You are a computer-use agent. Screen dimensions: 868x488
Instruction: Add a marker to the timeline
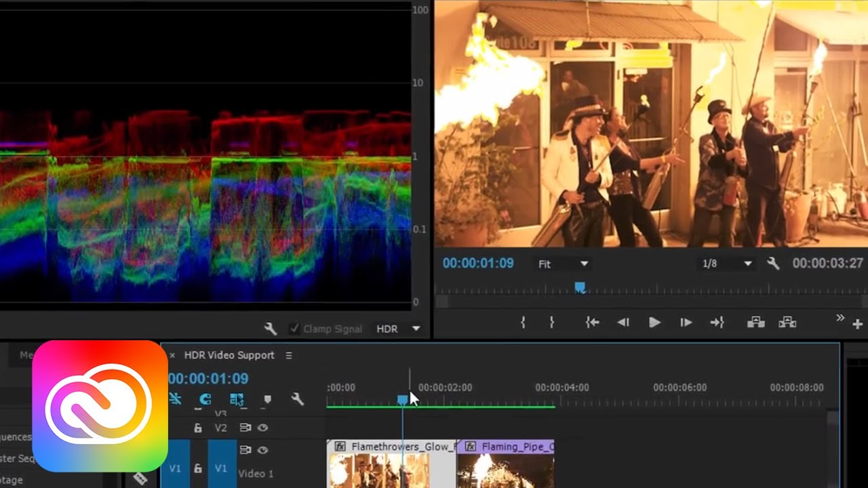click(267, 399)
